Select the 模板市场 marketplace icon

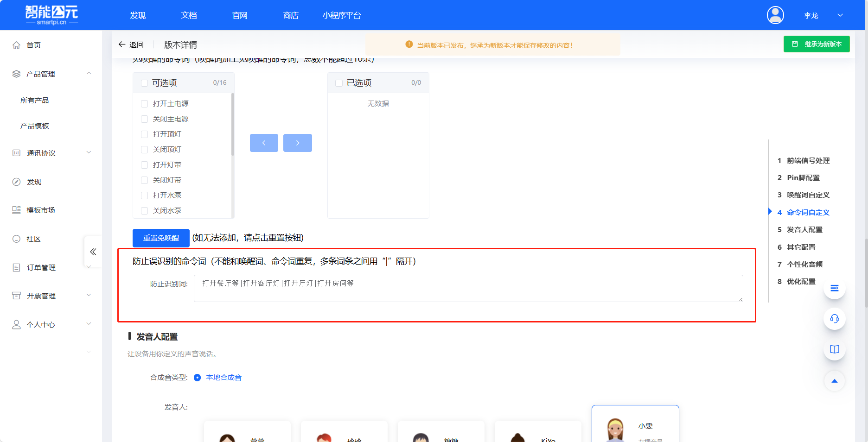(17, 210)
